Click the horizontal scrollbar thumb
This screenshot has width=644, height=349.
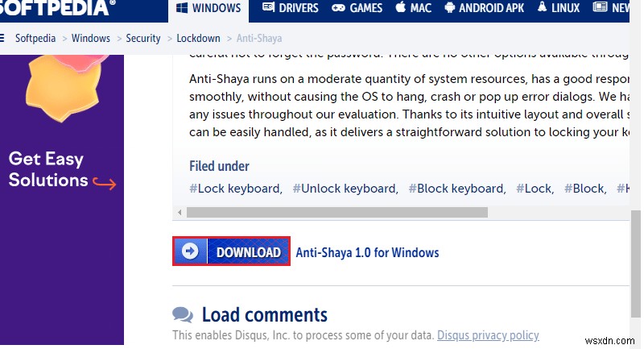tap(336, 213)
